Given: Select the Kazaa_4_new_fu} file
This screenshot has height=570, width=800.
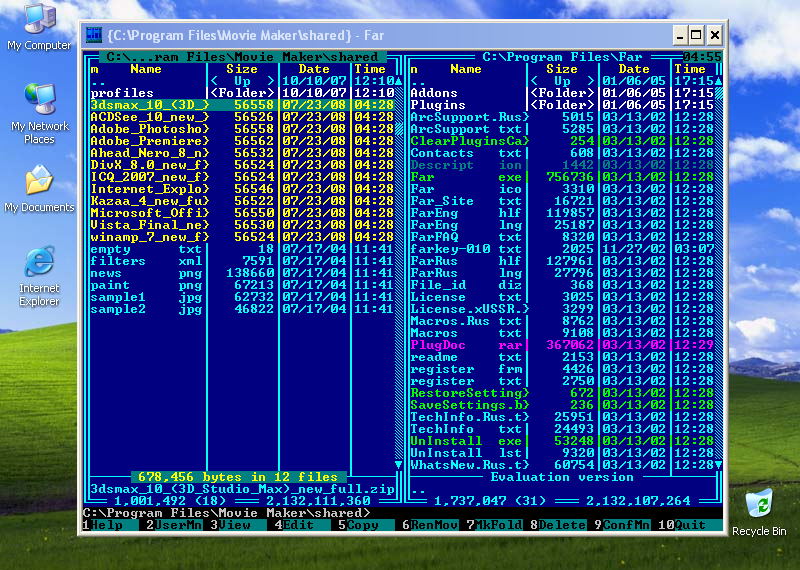Looking at the screenshot, I should 242,201.
